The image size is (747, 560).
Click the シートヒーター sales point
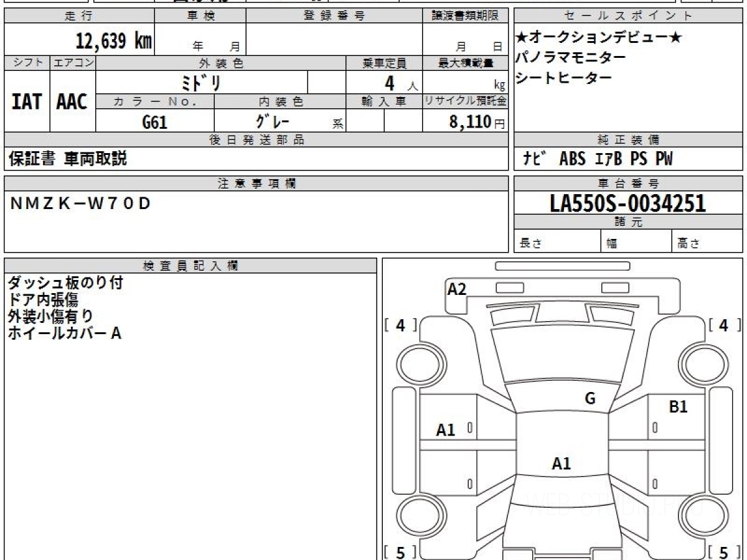point(564,77)
